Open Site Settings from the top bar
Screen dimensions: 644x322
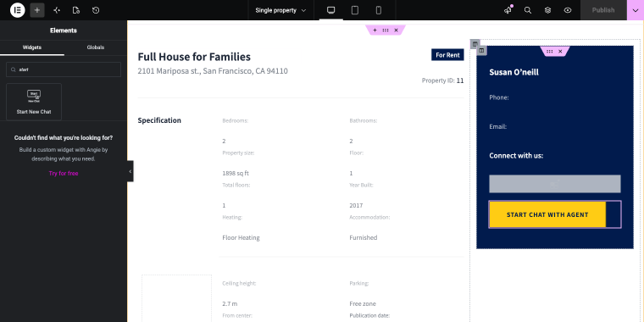tap(57, 10)
